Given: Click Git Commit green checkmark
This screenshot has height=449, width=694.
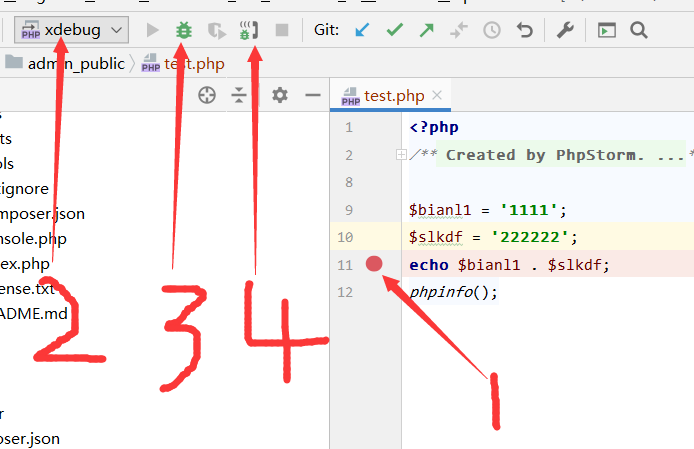Looking at the screenshot, I should click(394, 30).
